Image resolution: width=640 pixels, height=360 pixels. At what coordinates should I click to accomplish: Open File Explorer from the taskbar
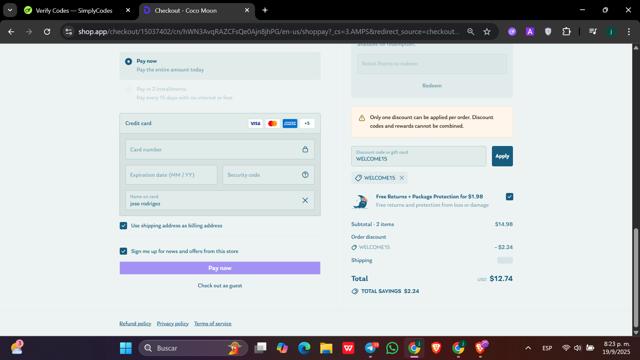pyautogui.click(x=326, y=348)
